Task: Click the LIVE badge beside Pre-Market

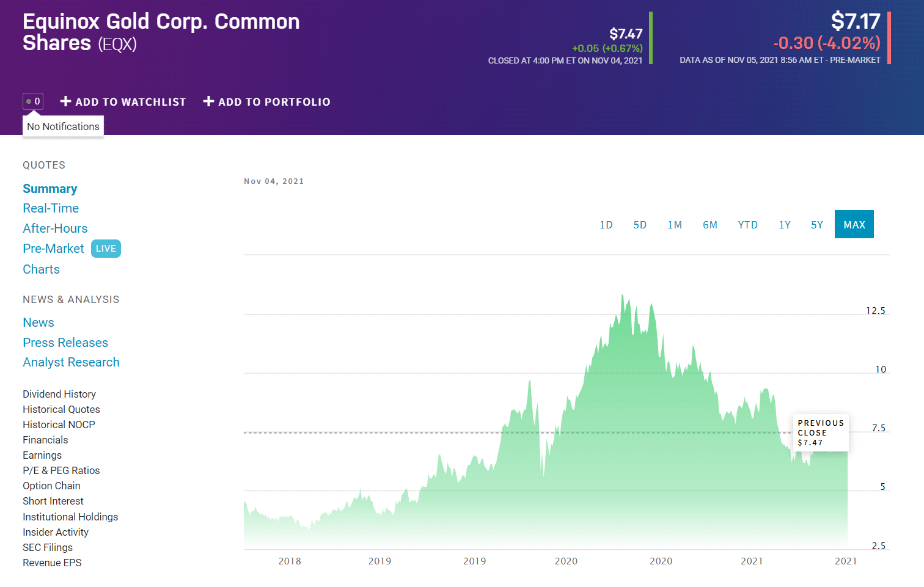Action: (x=106, y=249)
